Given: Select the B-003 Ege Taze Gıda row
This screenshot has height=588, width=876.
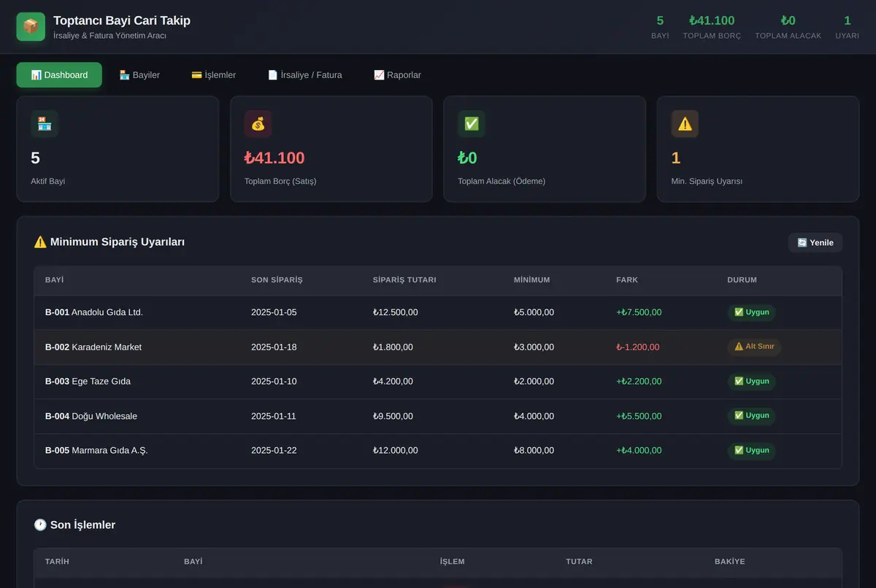Looking at the screenshot, I should coord(438,382).
